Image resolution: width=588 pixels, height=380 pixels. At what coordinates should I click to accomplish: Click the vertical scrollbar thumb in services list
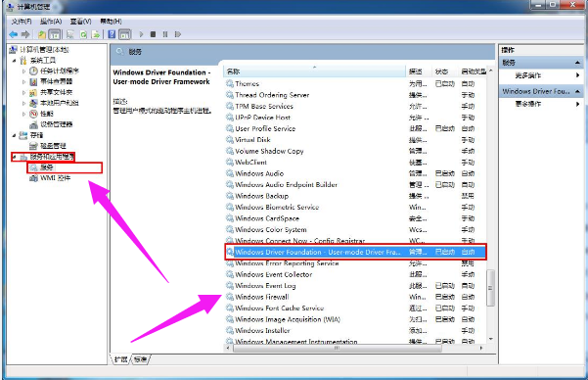tap(490, 288)
